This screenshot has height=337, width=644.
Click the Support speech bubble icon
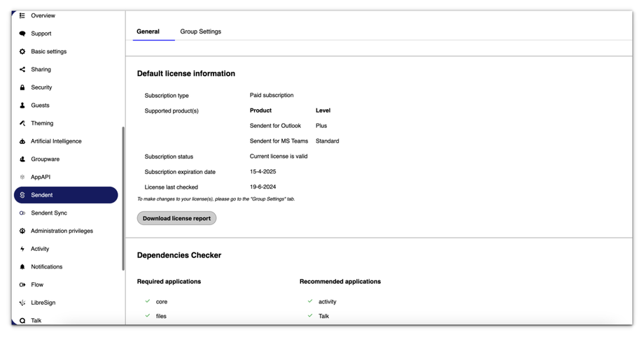tap(22, 34)
